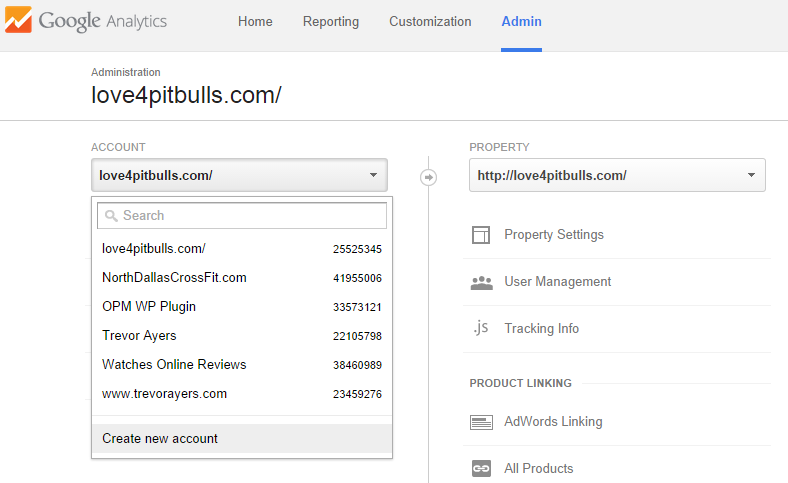This screenshot has height=483, width=788.
Task: Click account ID 33573121
Action: pos(357,307)
